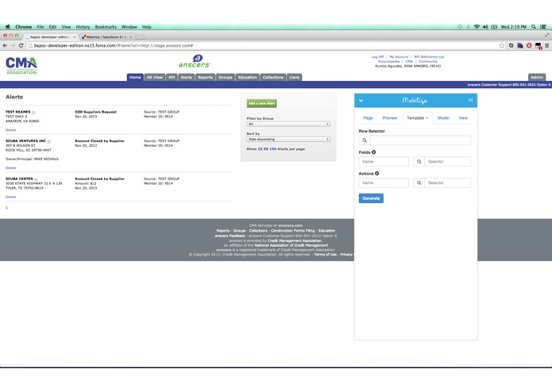Open the Template tab dropdown

tap(417, 118)
